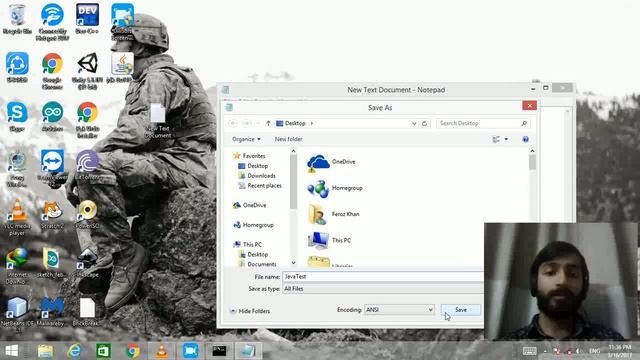This screenshot has width=640, height=360.
Task: Click the Refresh button beside address bar
Action: coord(424,123)
